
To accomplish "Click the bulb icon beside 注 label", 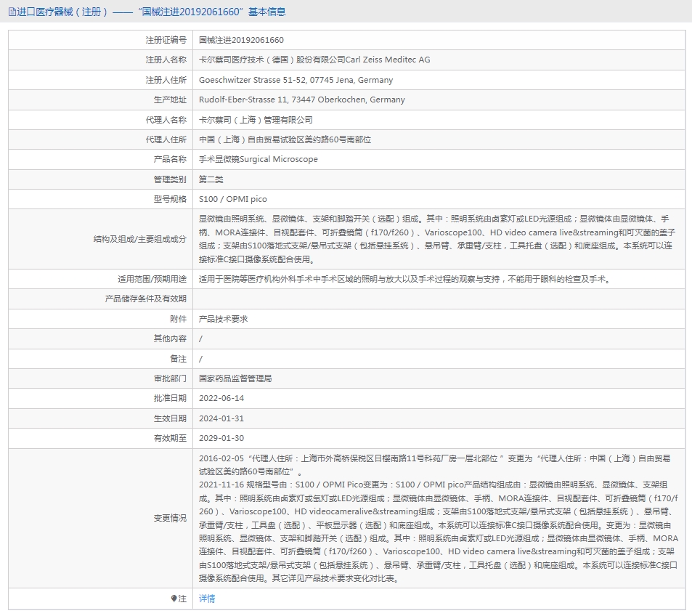I will click(174, 599).
